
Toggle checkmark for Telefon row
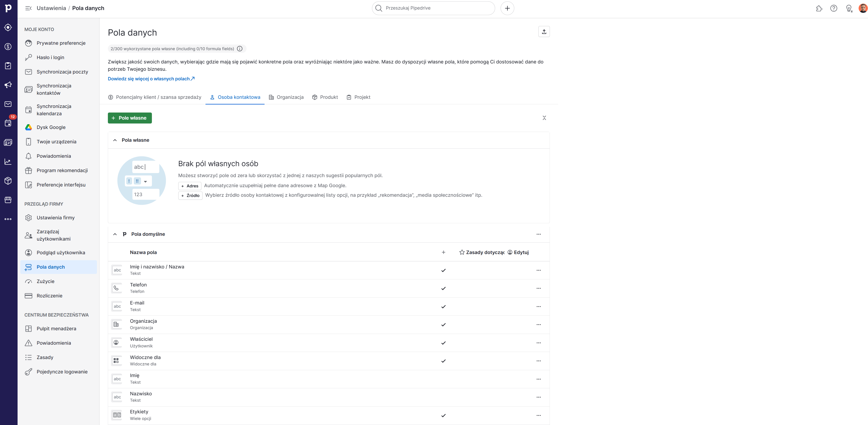click(x=443, y=289)
